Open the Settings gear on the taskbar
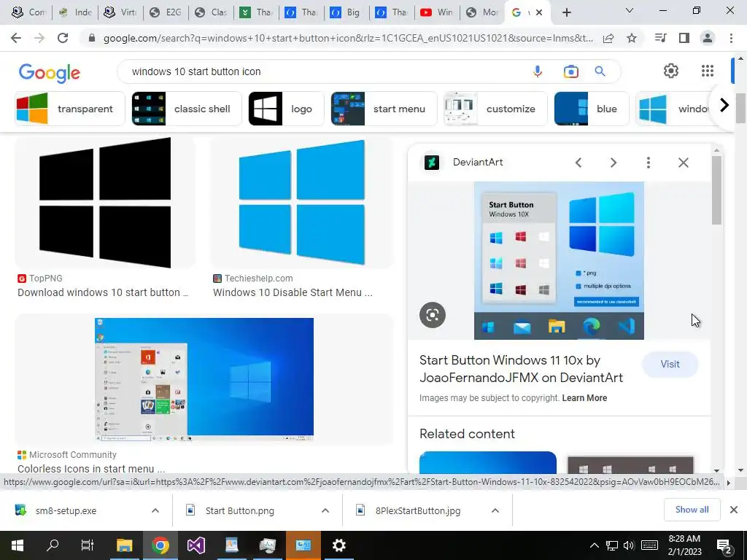Image resolution: width=747 pixels, height=560 pixels. 338,545
